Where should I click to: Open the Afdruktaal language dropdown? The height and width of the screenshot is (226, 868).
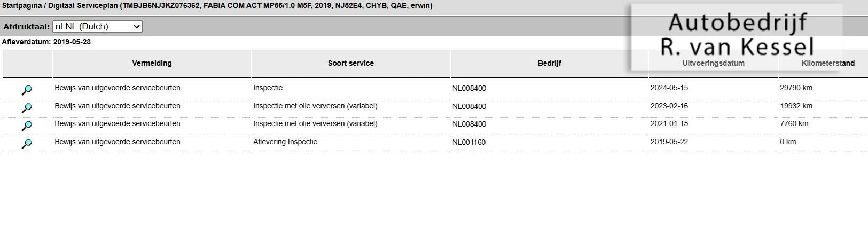(x=97, y=26)
